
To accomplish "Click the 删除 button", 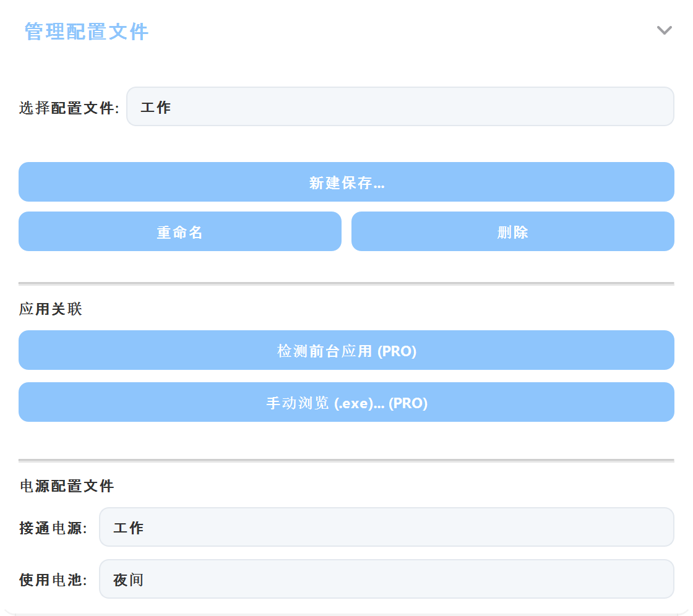I will coord(513,231).
